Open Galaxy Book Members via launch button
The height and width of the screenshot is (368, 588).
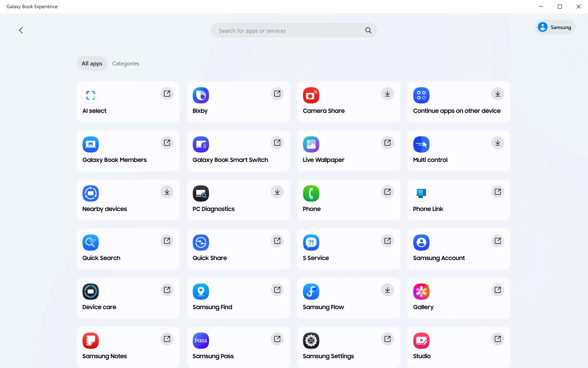point(167,143)
